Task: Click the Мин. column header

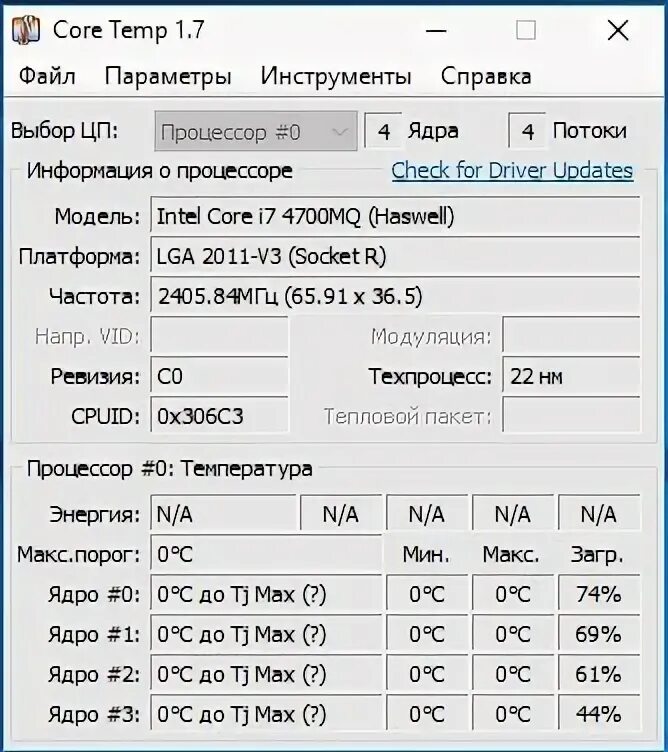Action: 426,555
